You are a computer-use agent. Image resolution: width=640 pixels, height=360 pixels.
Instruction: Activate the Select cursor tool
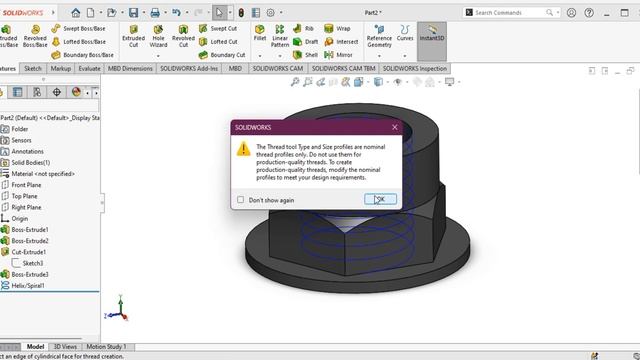pyautogui.click(x=219, y=13)
